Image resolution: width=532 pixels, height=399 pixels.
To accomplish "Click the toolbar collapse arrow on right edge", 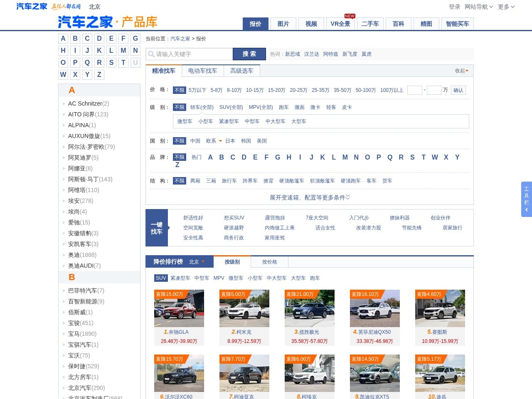I will click(527, 210).
